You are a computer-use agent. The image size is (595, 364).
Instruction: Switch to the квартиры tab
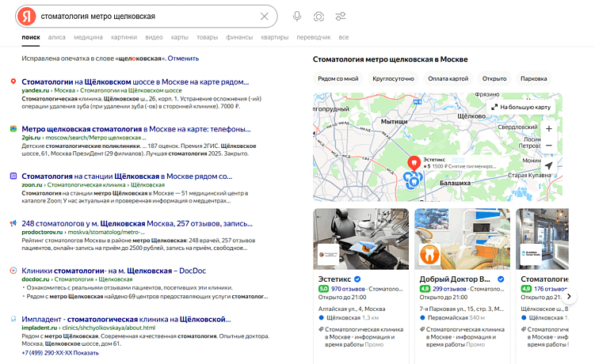coord(275,37)
